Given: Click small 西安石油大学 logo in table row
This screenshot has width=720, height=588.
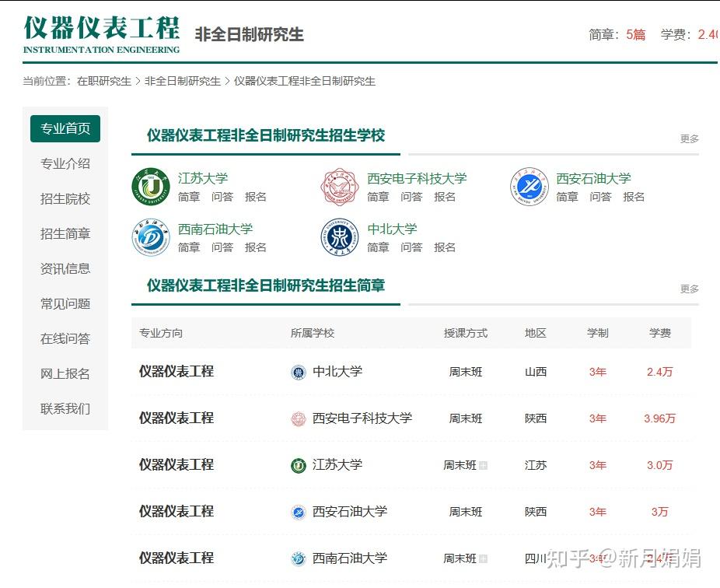Looking at the screenshot, I should point(299,513).
